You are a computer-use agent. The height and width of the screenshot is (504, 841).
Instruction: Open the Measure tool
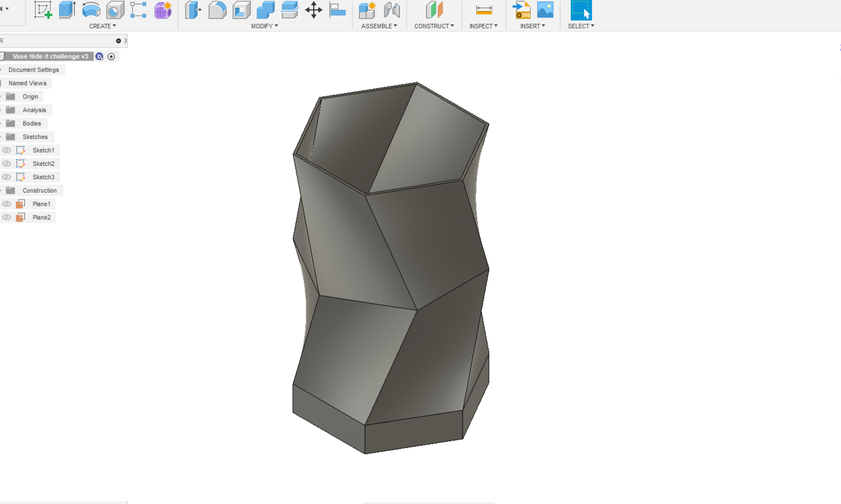pyautogui.click(x=483, y=10)
